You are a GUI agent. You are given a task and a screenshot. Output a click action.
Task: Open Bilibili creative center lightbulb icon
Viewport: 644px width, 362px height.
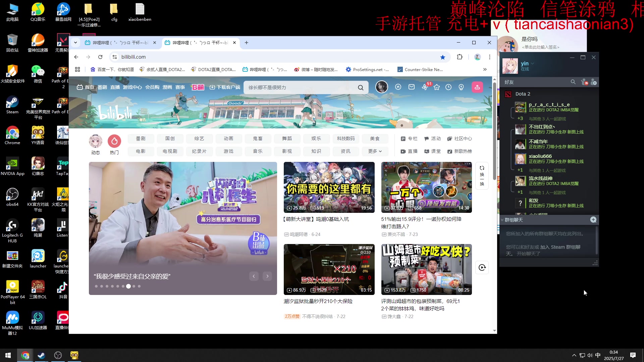[x=461, y=87]
